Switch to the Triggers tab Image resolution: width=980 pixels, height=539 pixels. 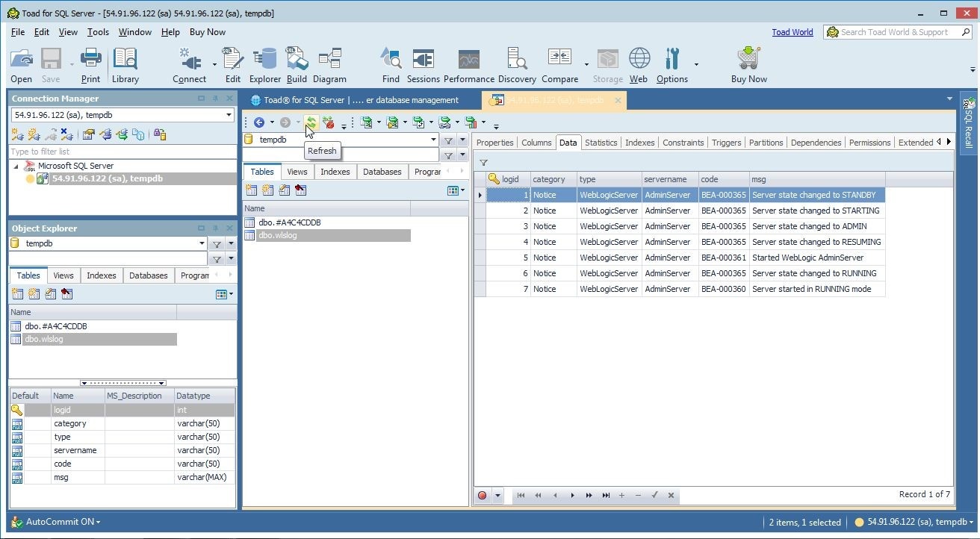tap(726, 143)
